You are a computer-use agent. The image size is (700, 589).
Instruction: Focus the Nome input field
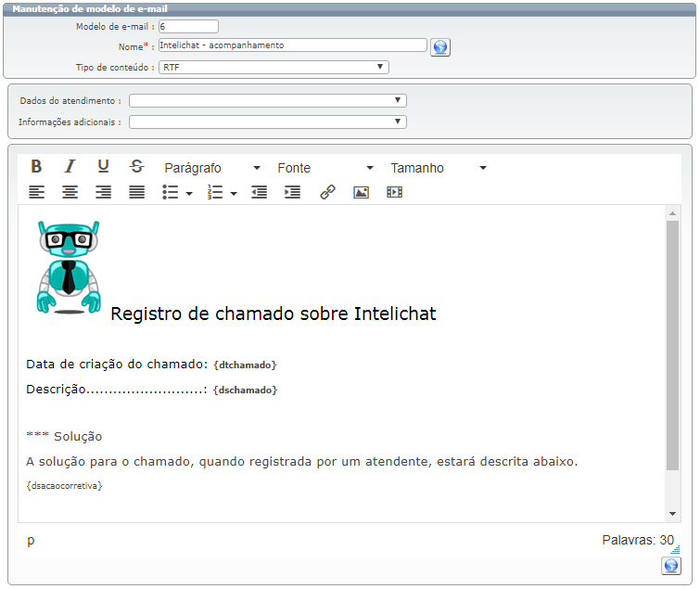tap(293, 45)
